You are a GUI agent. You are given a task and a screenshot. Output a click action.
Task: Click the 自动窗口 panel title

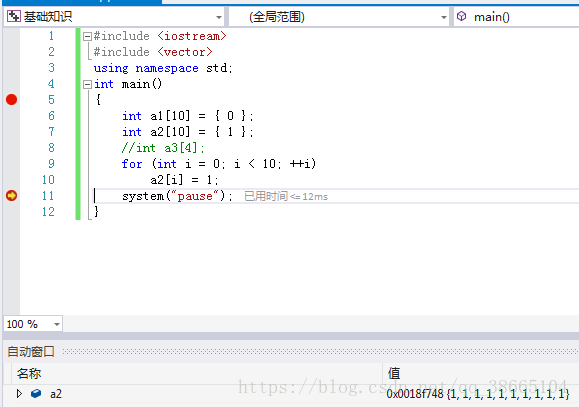pyautogui.click(x=31, y=351)
